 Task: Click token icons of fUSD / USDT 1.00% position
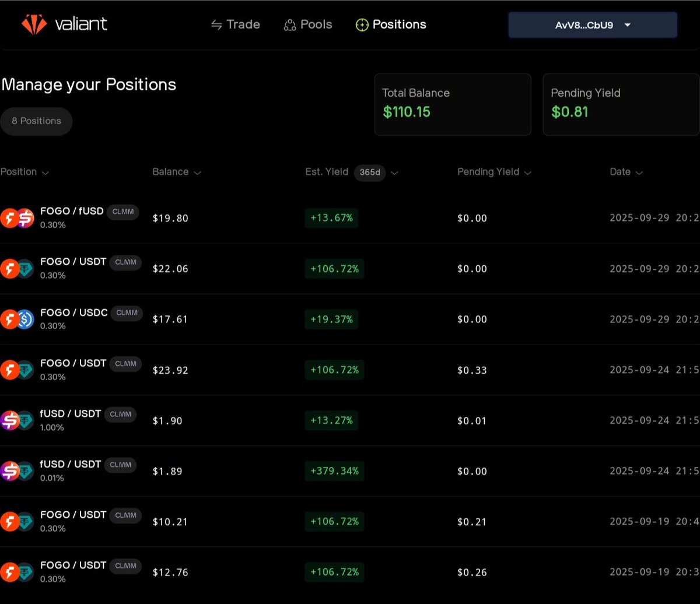click(17, 420)
